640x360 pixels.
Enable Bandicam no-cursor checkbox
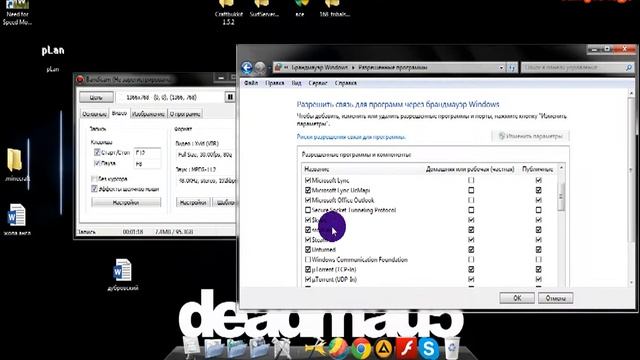tap(94, 179)
